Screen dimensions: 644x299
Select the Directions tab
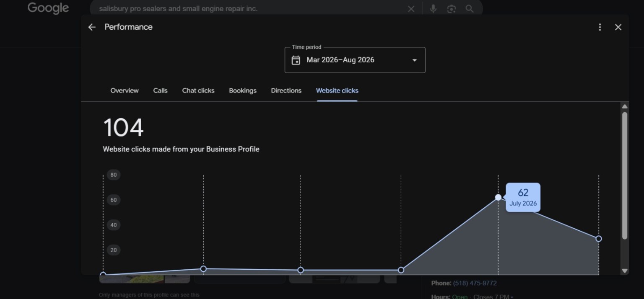286,90
